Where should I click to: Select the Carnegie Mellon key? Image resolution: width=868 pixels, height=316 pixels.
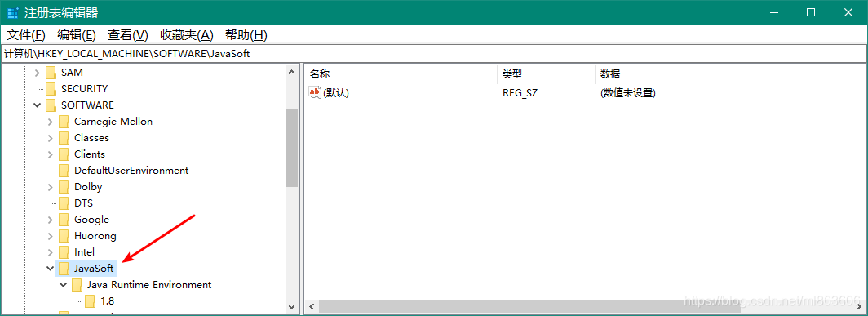click(x=113, y=122)
